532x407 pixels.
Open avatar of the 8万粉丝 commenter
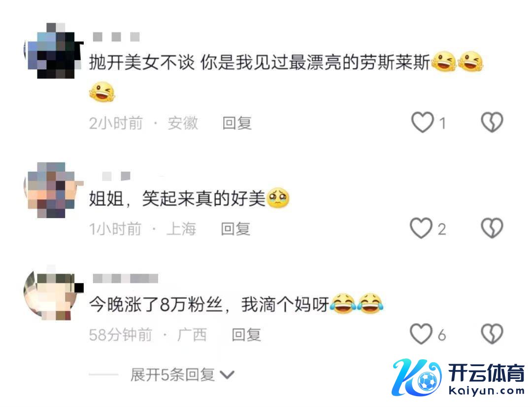pos(54,293)
